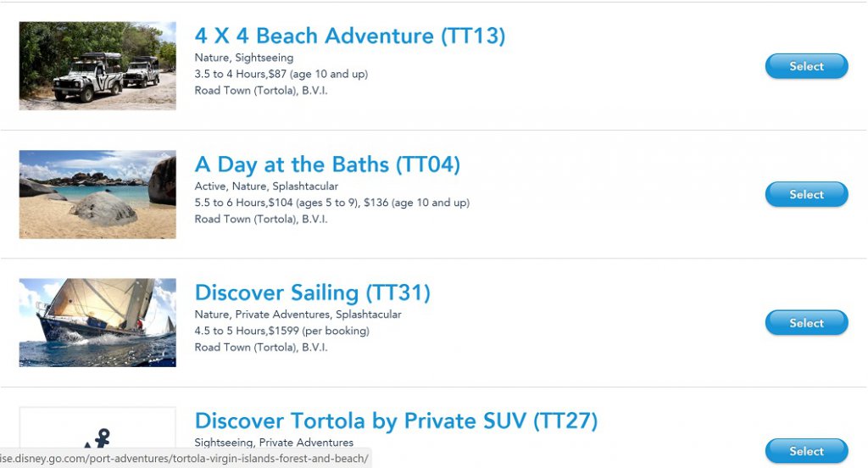The height and width of the screenshot is (468, 868).
Task: Open the zebra-striped jeeps thumbnail
Action: pyautogui.click(x=97, y=66)
